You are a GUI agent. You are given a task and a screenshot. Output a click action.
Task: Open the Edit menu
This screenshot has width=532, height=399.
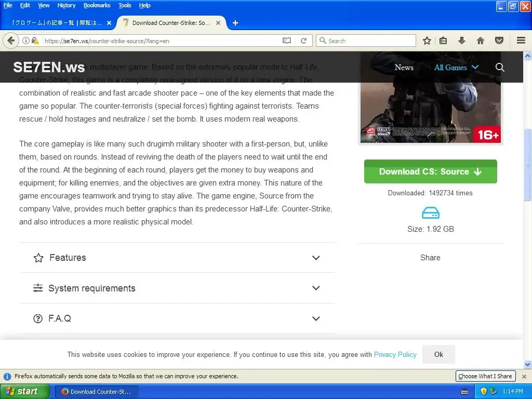click(25, 5)
